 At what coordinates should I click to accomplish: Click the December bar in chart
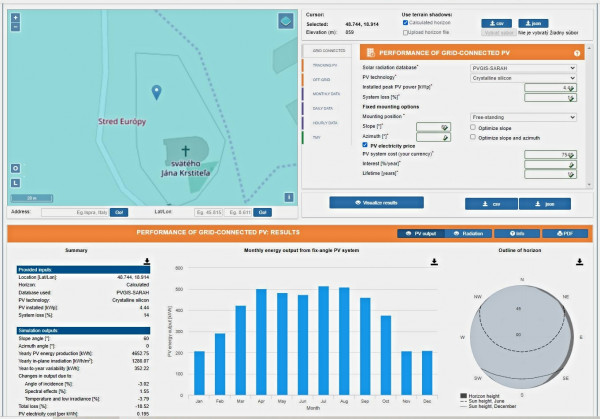coord(427,373)
